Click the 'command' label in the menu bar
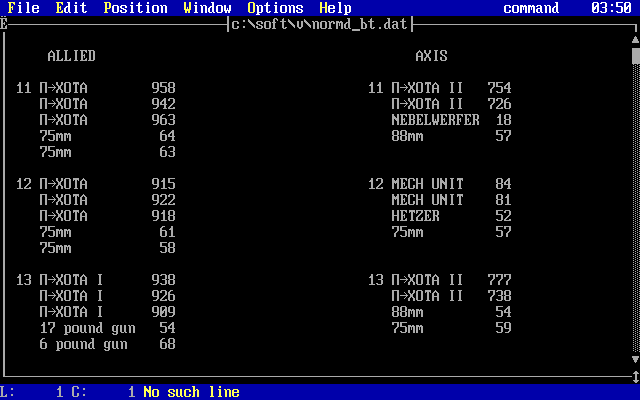Screen dimensions: 640x400 pos(531,8)
